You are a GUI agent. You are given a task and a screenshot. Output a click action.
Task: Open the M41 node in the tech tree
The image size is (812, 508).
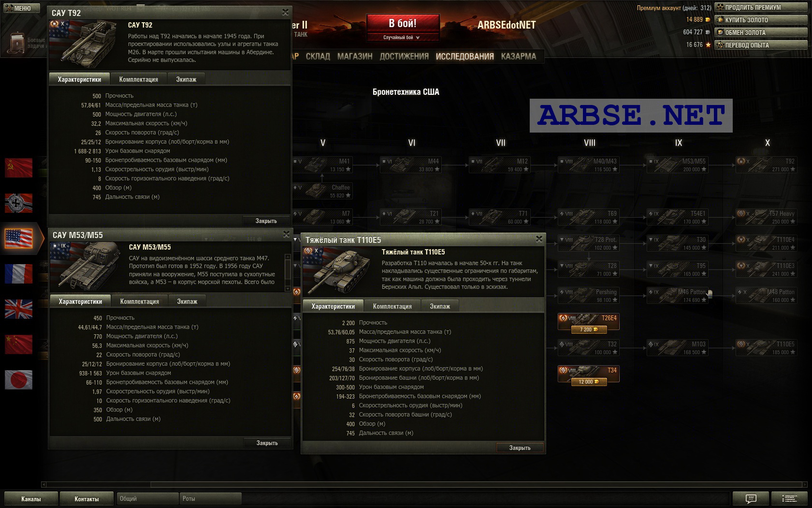(322, 165)
